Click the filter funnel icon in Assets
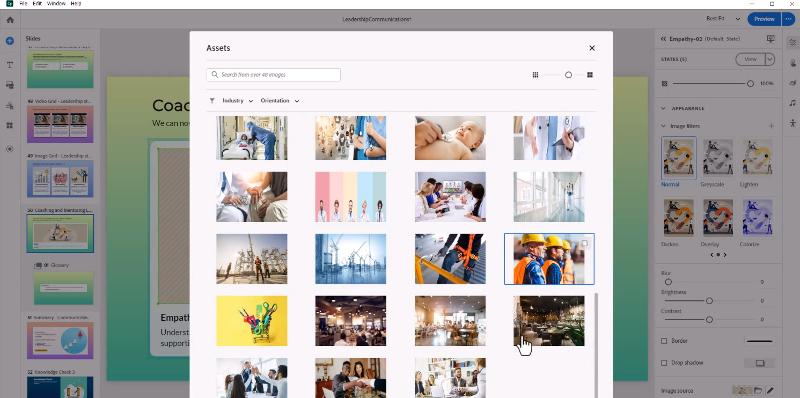The width and height of the screenshot is (800, 398). 212,101
